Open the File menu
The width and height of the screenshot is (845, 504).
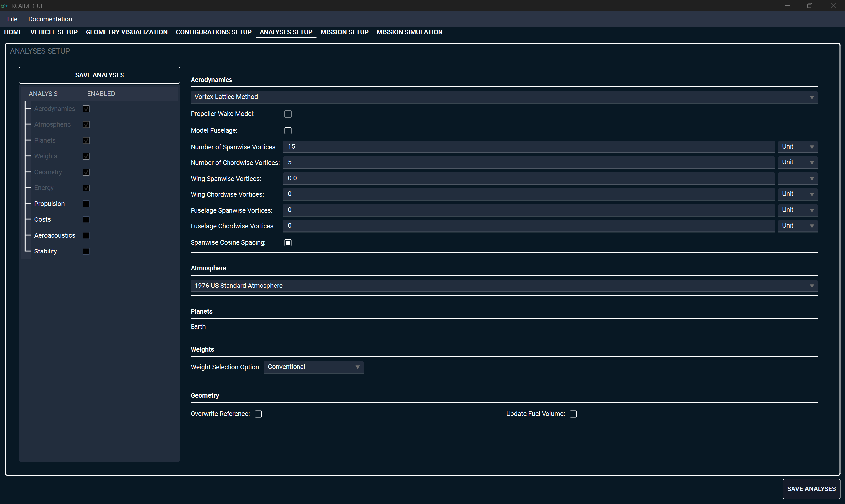[x=12, y=19]
